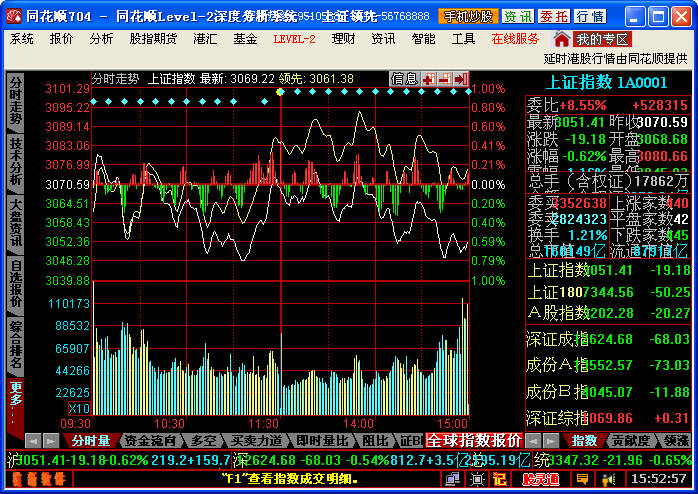This screenshot has height=494, width=698.
Task: Click the yellow highlighted diamond marker at 11:30
Action: [x=280, y=92]
